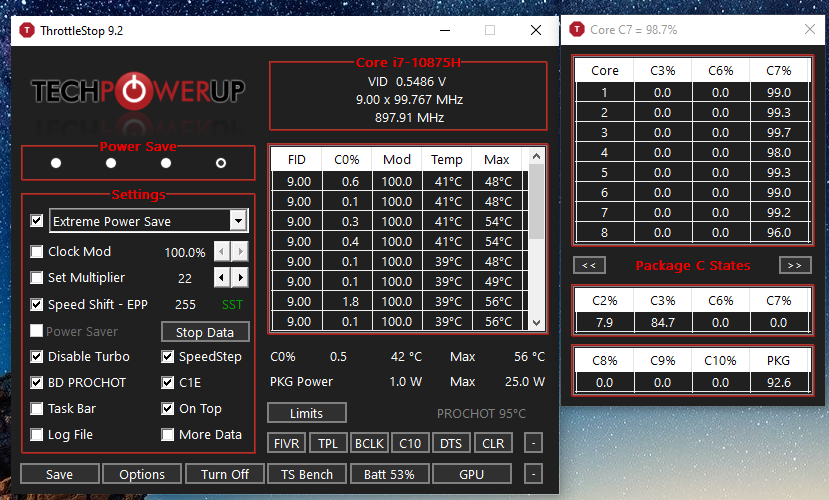829x500 pixels.
Task: Uncheck the On Top option
Action: pos(168,409)
